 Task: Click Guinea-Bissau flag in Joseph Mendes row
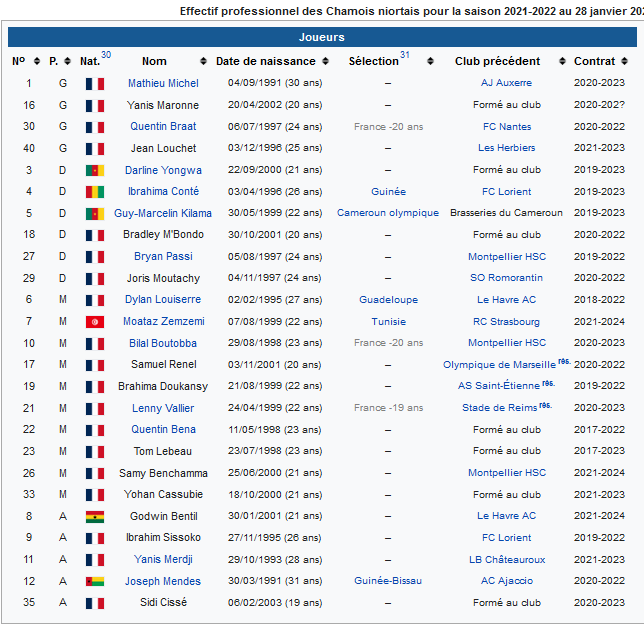pos(95,581)
